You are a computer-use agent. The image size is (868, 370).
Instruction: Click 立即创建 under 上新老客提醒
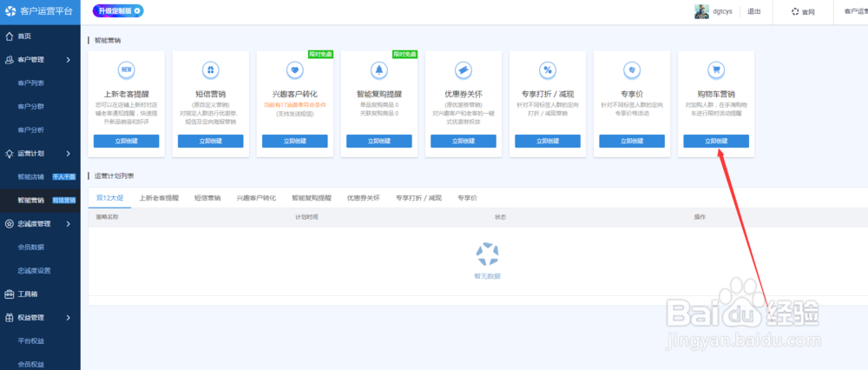click(126, 142)
